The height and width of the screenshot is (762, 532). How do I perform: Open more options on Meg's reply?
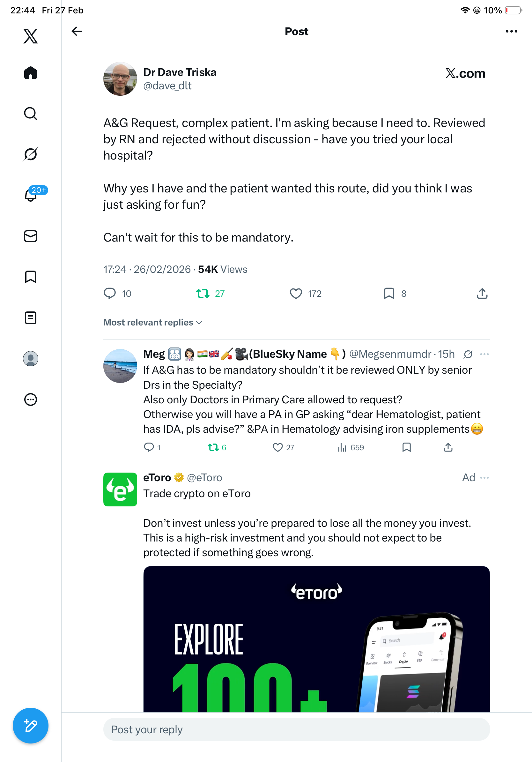[x=484, y=354]
